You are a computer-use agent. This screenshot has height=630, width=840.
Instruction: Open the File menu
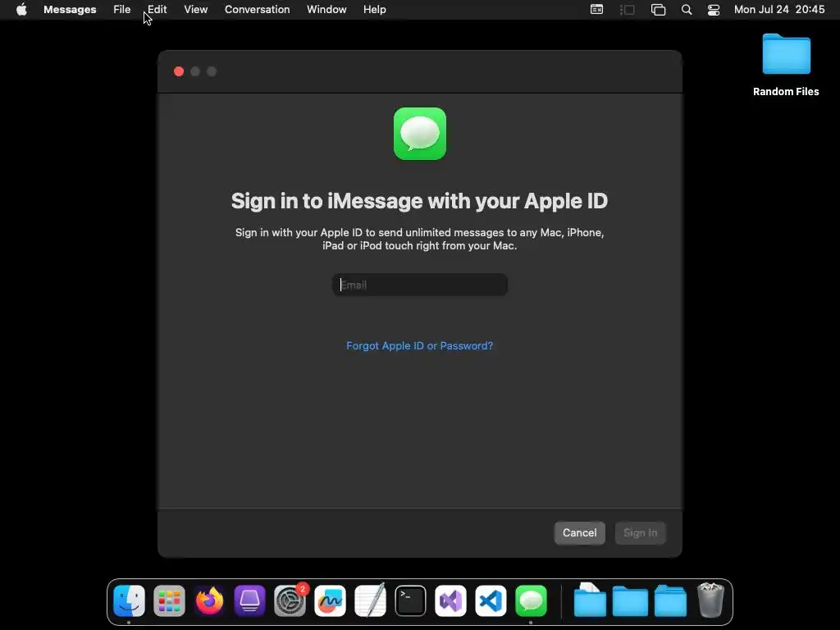(x=121, y=10)
